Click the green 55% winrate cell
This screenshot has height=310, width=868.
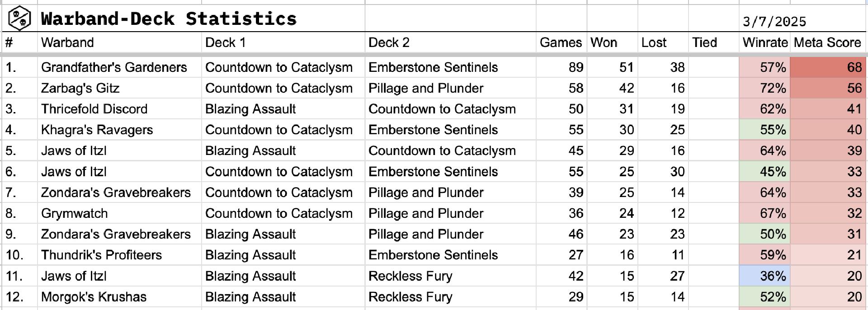(765, 130)
